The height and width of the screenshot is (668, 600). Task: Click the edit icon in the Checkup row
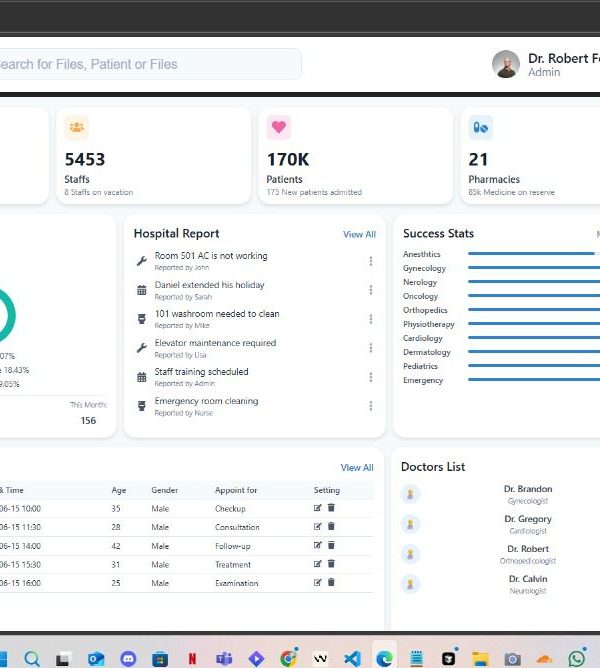[x=318, y=508]
